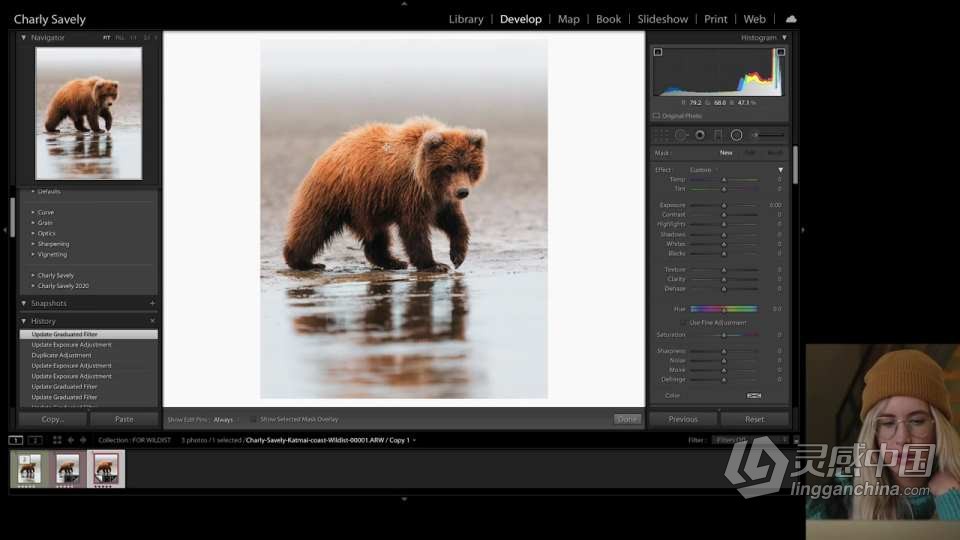Viewport: 960px width, 540px height.
Task: Go forward with the filmstrip right arrow
Action: coord(83,440)
